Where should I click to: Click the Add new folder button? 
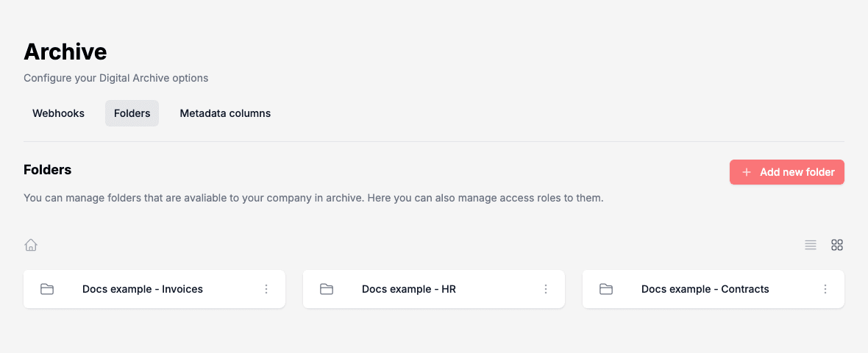(786, 172)
